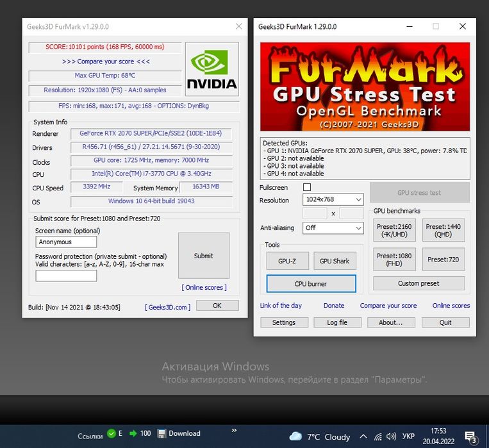489x448 pixels.
Task: Open the Log file button
Action: click(x=337, y=322)
